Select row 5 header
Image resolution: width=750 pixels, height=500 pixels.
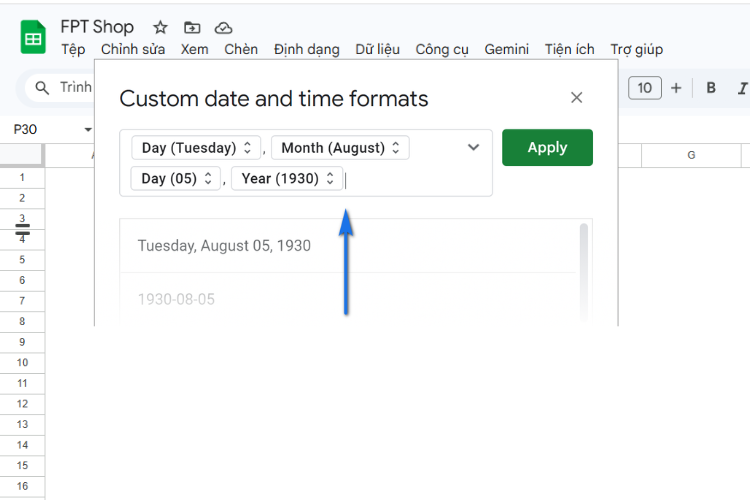(22, 260)
